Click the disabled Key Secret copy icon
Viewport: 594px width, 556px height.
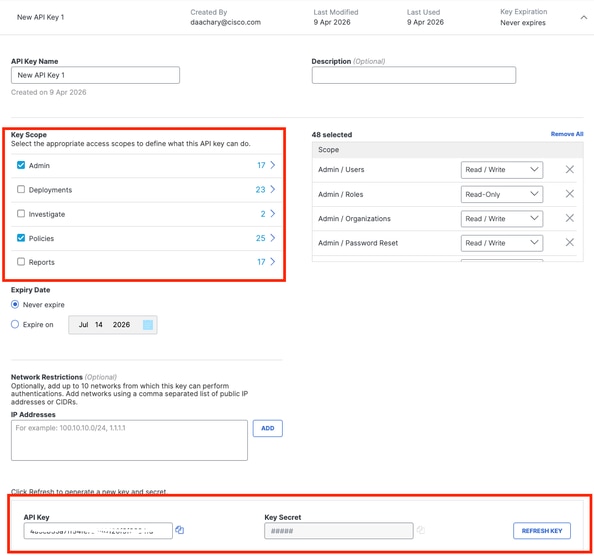420,530
